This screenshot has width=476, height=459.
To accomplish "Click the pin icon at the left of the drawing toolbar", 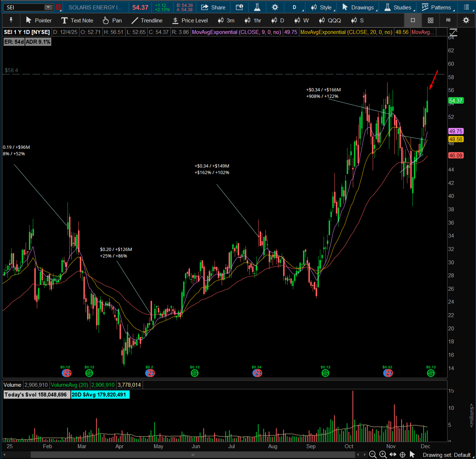I will pyautogui.click(x=11, y=20).
